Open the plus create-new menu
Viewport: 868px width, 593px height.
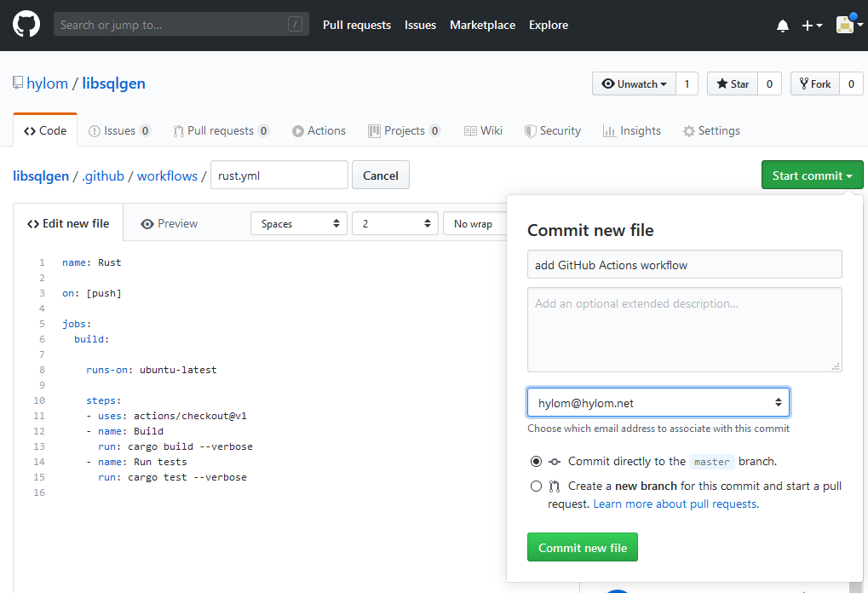812,26
